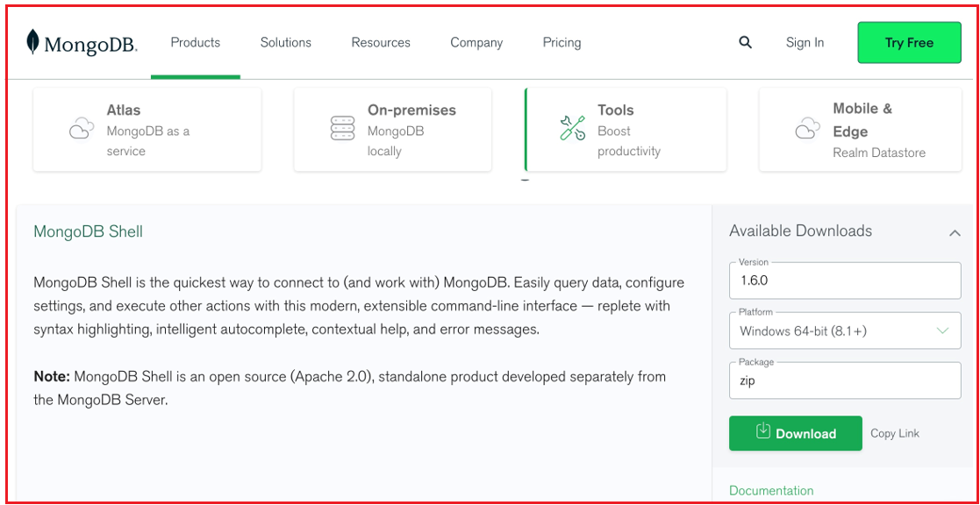The height and width of the screenshot is (505, 980).
Task: Click the MongoDB leaf logo
Action: pyautogui.click(x=32, y=42)
